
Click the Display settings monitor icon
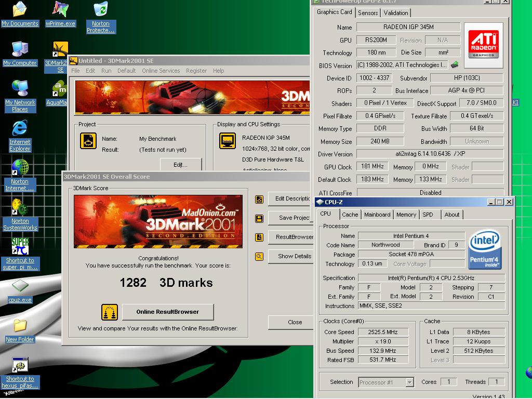click(x=228, y=141)
